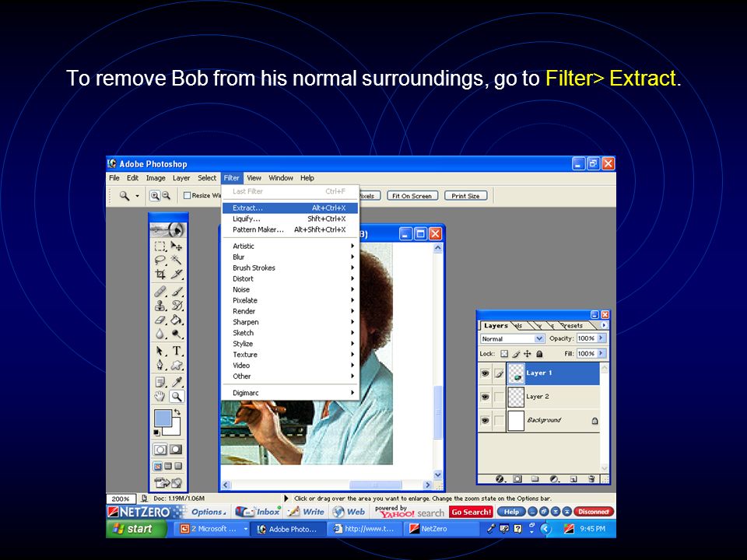The height and width of the screenshot is (560, 747).
Task: Select the Notes tool
Action: [x=160, y=382]
